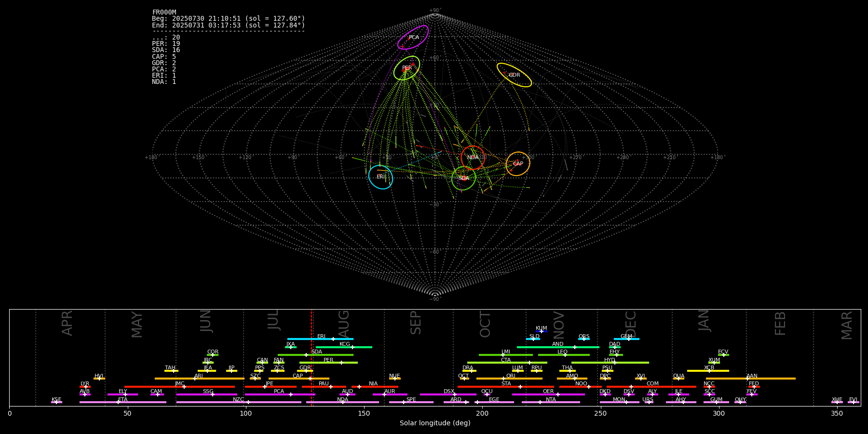The height and width of the screenshot is (434, 868).
Task: Click the 'CAP: 5' count entry
Action: 164,57
